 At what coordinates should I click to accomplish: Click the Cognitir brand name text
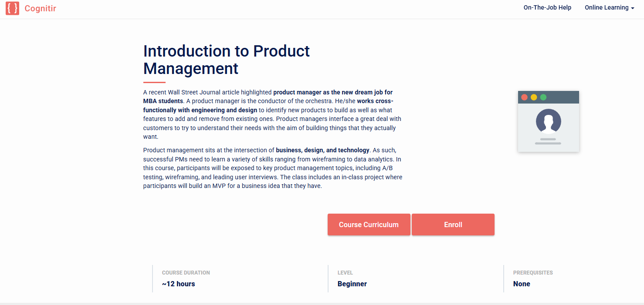pyautogui.click(x=40, y=8)
